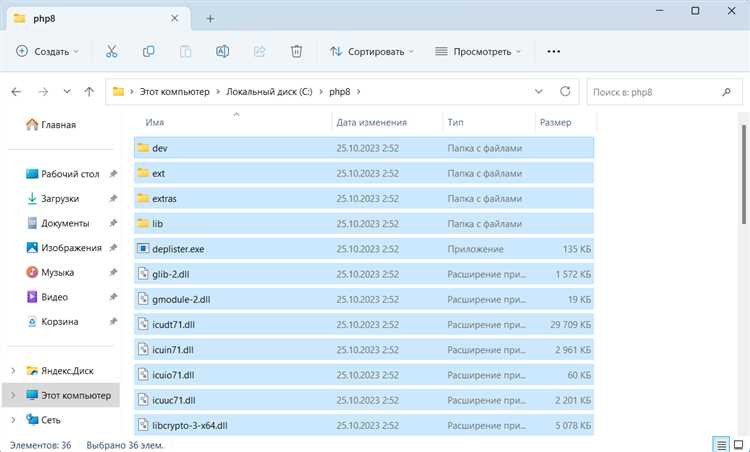Viewport: 750px width, 452px height.
Task: Unpin Загрузки via its pin icon
Action: [113, 198]
